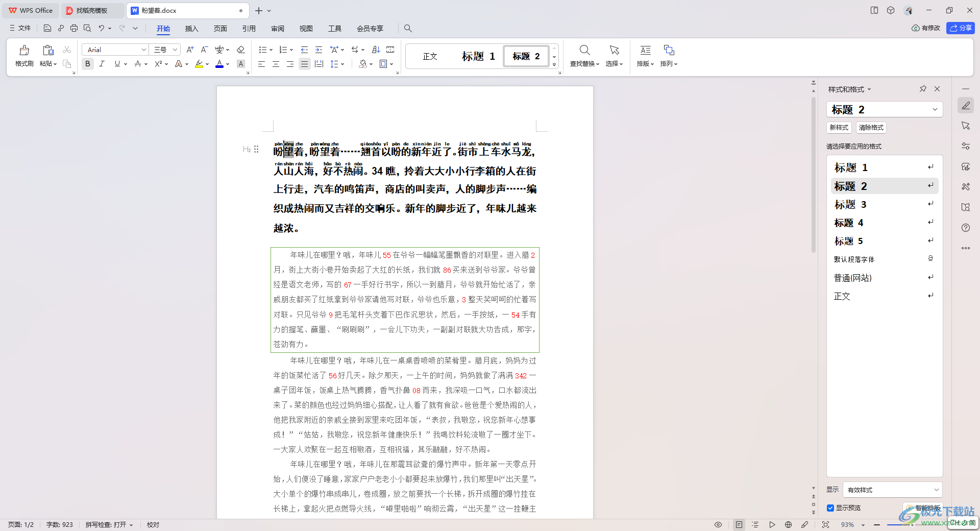Click the Format Painter (格式刷) icon
This screenshot has width=980, height=531.
pos(24,50)
